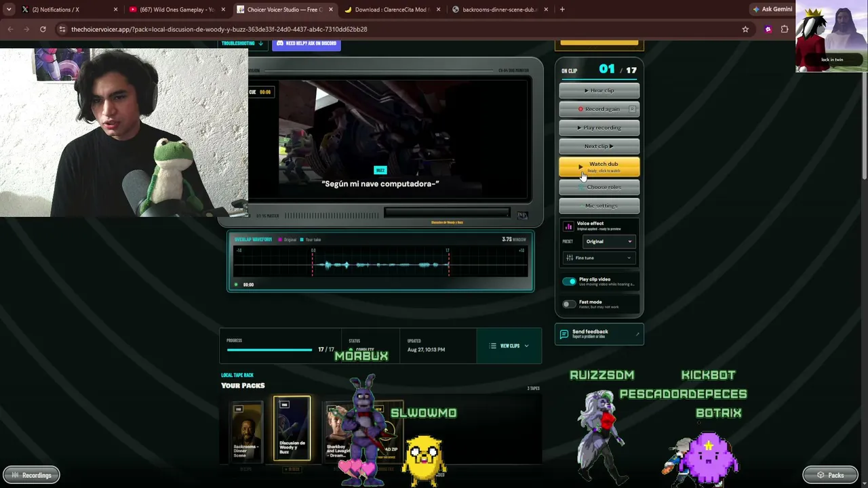Switch to the backrooms-dinner-scene-dub tab
The height and width of the screenshot is (488, 868).
[x=500, y=9]
